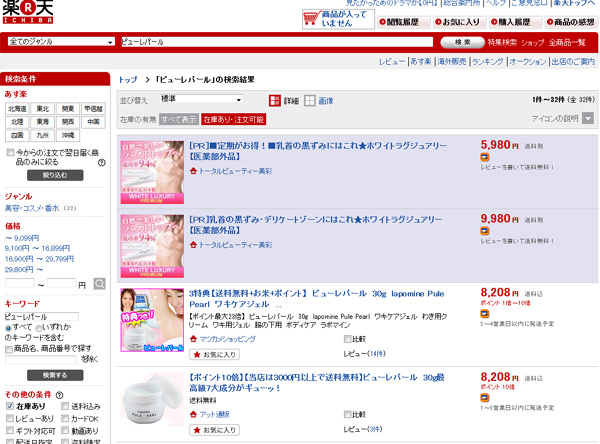This screenshot has height=444, width=600.
Task: Select レビュー in sub navigation
Action: pos(392,61)
